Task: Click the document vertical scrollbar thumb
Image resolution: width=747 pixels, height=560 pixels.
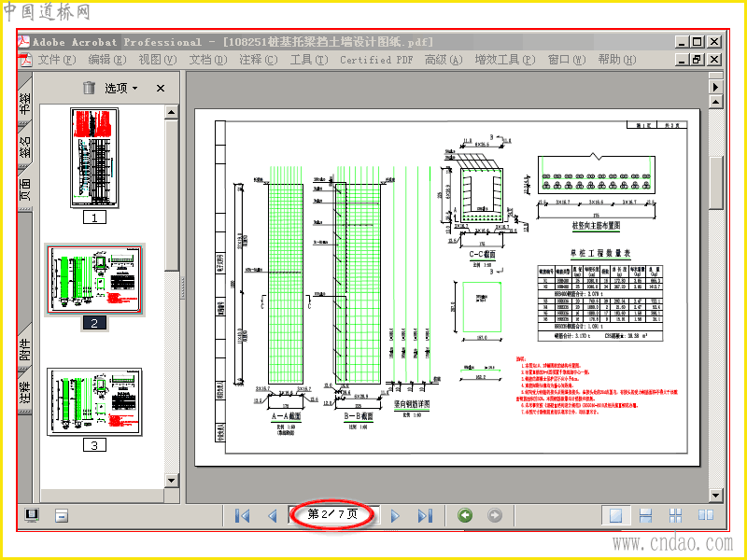Action: click(x=716, y=182)
